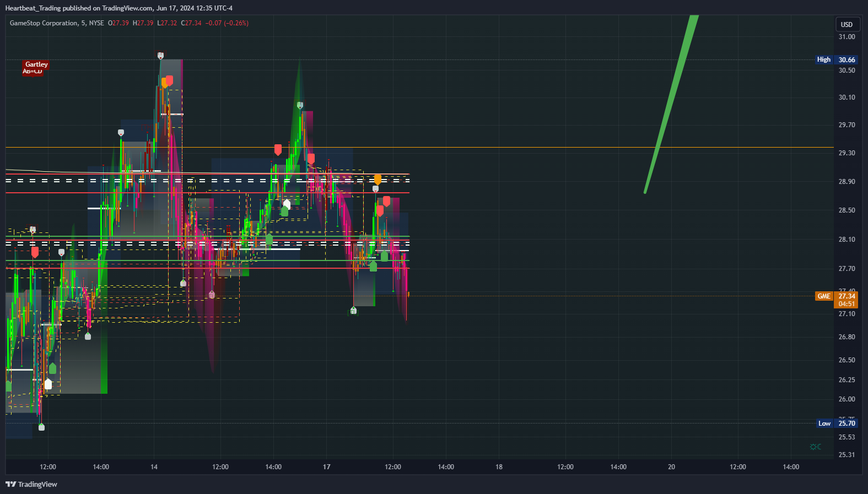Click the date 17 on time axis
The image size is (868, 494).
327,467
